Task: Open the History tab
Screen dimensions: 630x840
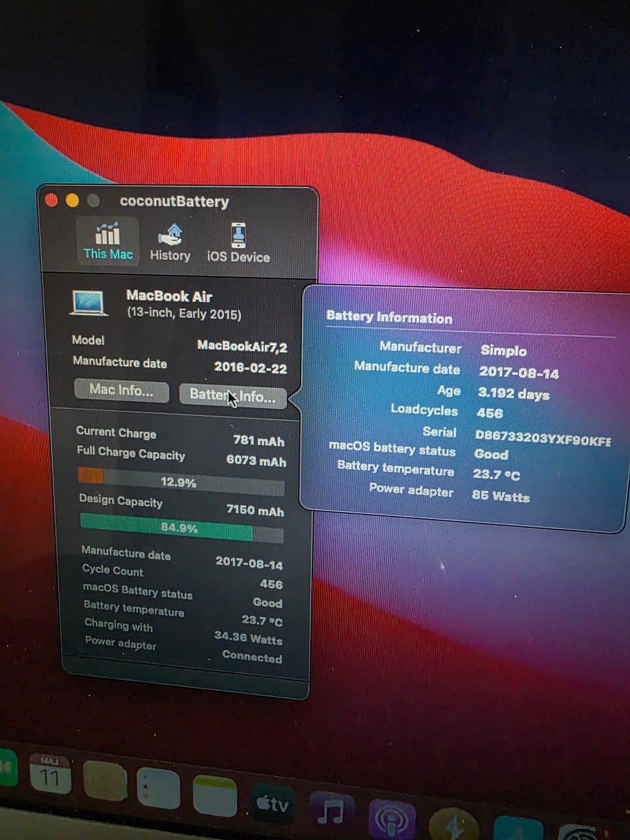Action: click(170, 243)
